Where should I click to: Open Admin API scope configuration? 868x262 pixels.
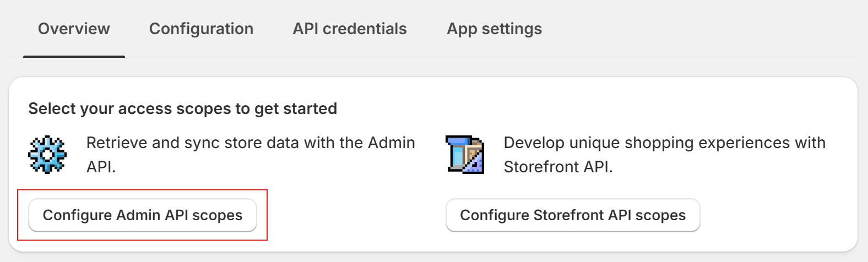pos(143,215)
